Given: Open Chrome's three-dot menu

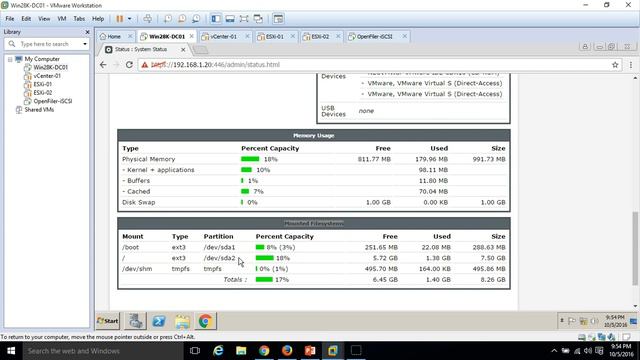Looking at the screenshot, I should (x=631, y=64).
